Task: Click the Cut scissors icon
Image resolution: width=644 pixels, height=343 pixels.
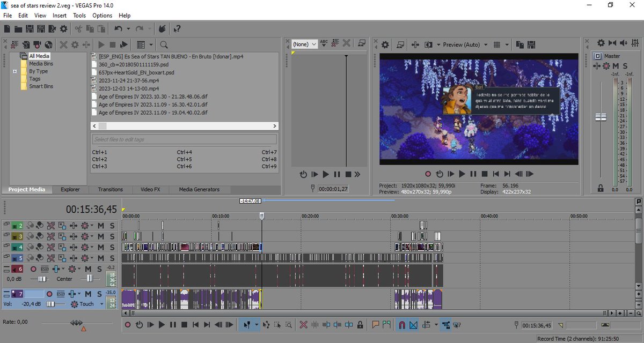Action: pos(78,29)
